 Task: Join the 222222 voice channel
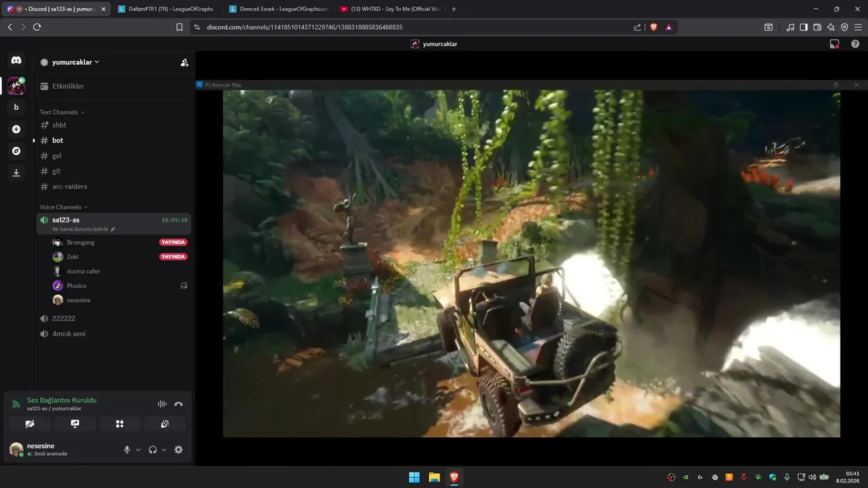[x=114, y=319]
